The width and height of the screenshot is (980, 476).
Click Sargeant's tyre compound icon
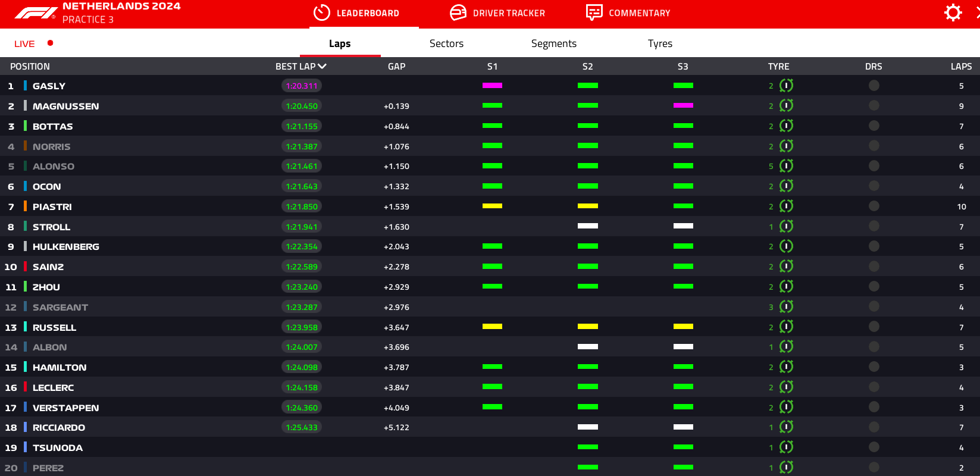point(786,306)
